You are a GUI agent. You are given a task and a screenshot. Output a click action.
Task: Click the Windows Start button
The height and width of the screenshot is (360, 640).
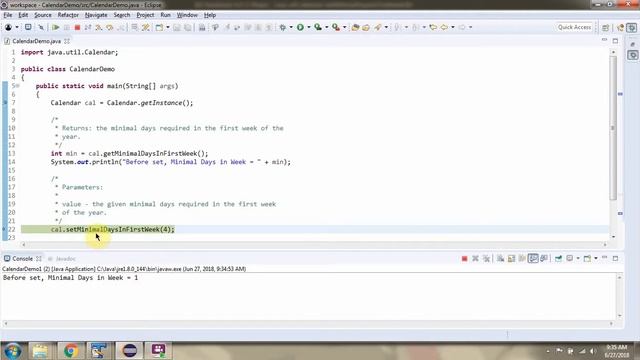pyautogui.click(x=12, y=351)
